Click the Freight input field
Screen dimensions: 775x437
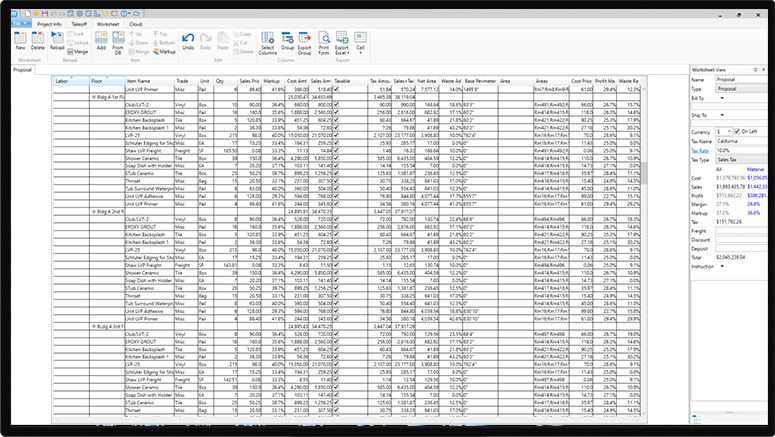point(742,230)
